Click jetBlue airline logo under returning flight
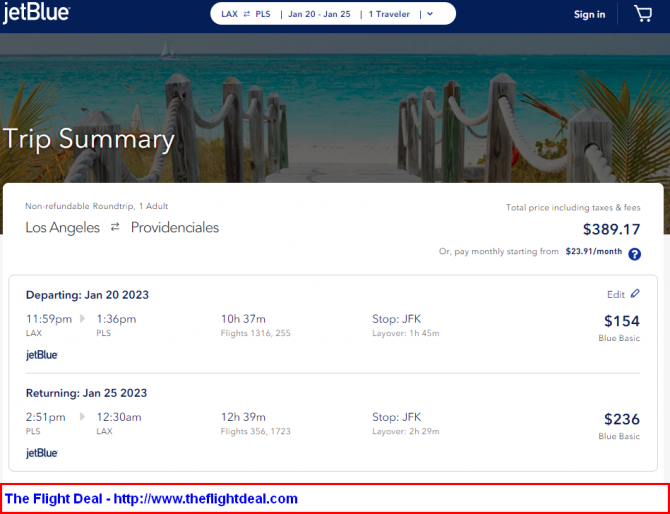The width and height of the screenshot is (670, 514). pyautogui.click(x=42, y=453)
